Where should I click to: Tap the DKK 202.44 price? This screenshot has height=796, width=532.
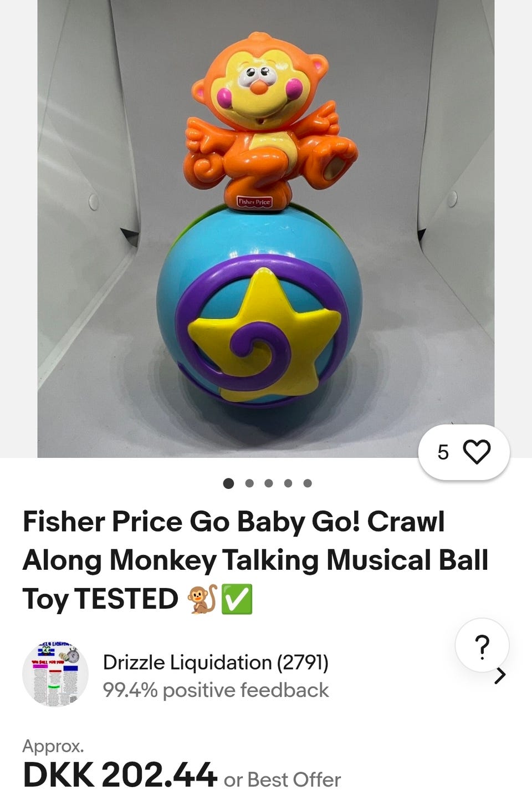(x=119, y=775)
